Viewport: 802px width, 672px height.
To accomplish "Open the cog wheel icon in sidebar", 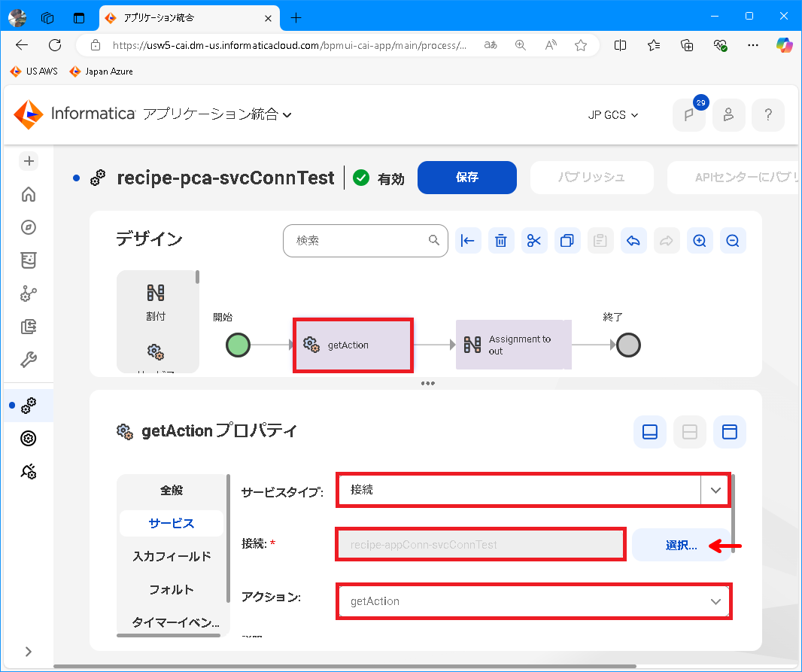I will 29,438.
